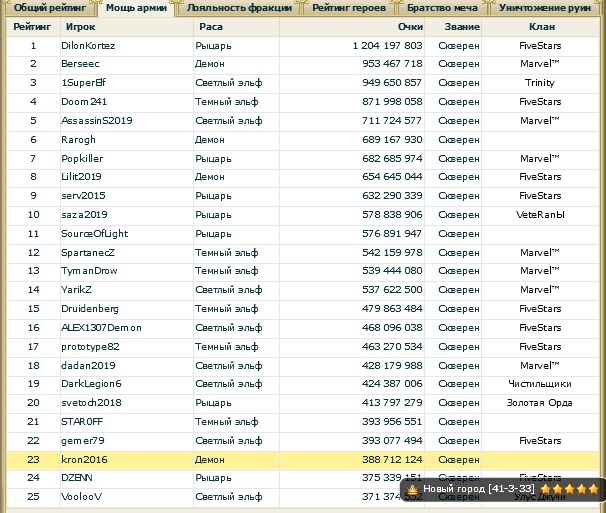Select the Братство меча tab
Image resolution: width=606 pixels, height=513 pixels.
(x=442, y=8)
